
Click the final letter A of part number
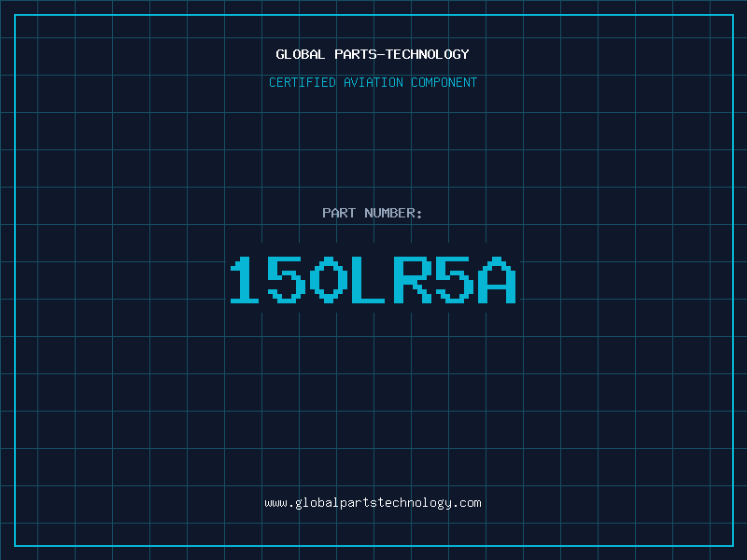(496, 280)
